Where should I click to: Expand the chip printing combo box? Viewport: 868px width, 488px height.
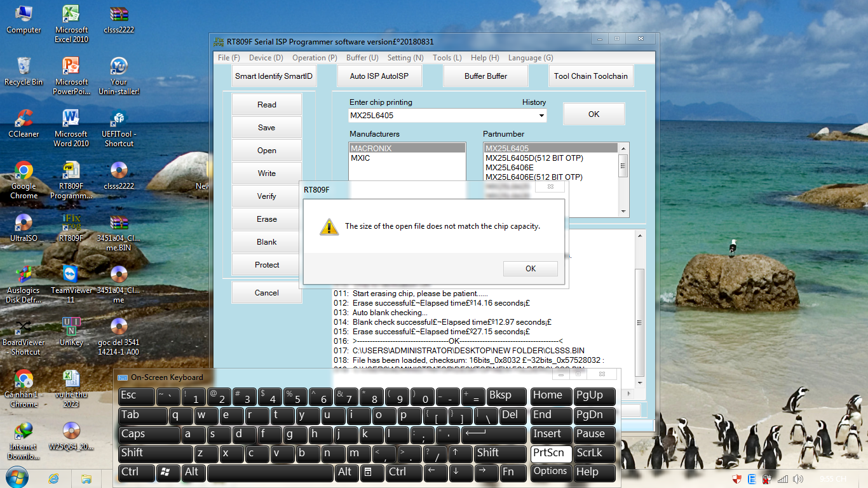point(541,116)
